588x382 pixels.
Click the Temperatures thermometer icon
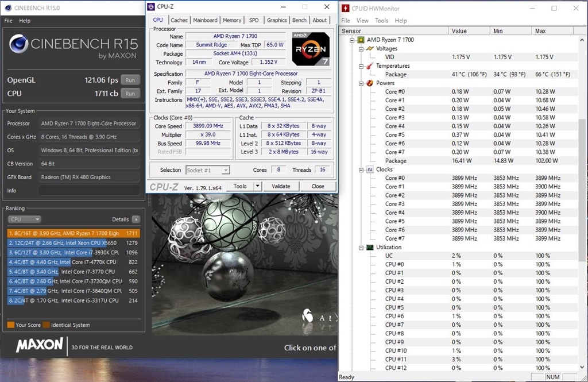(370, 65)
